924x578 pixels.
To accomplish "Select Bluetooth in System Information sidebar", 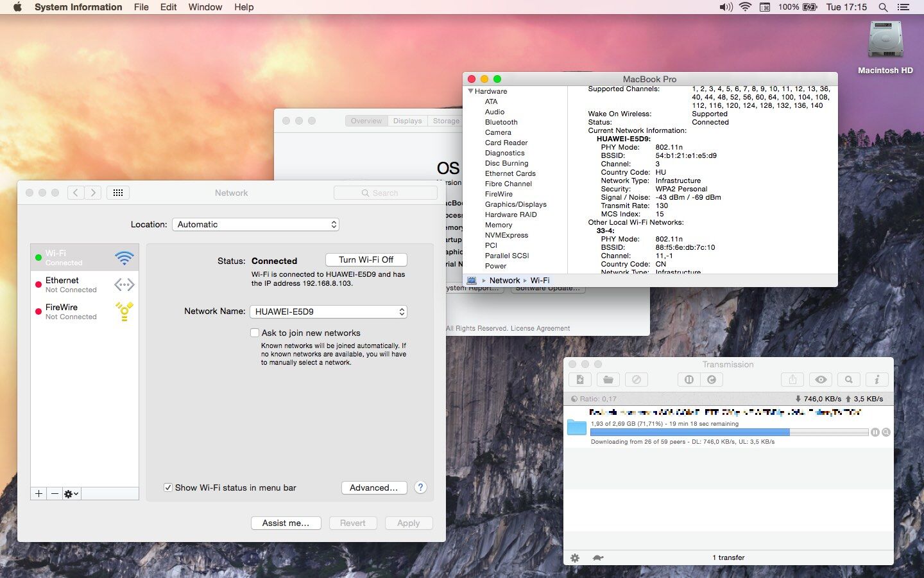I will 501,122.
